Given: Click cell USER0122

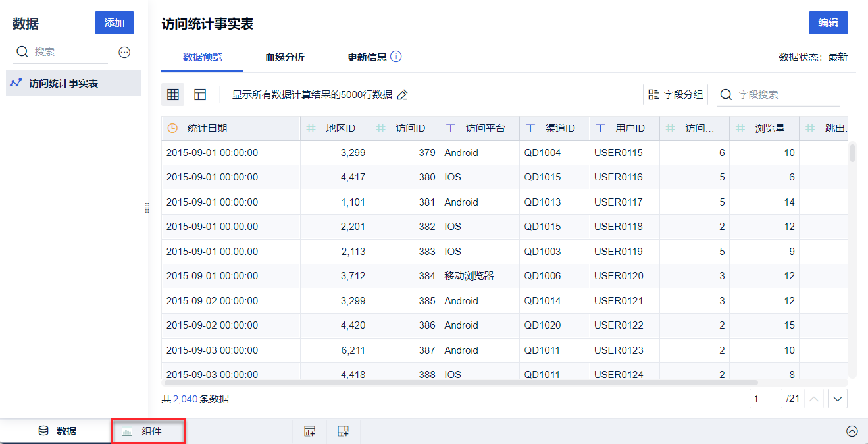Looking at the screenshot, I should point(625,325).
